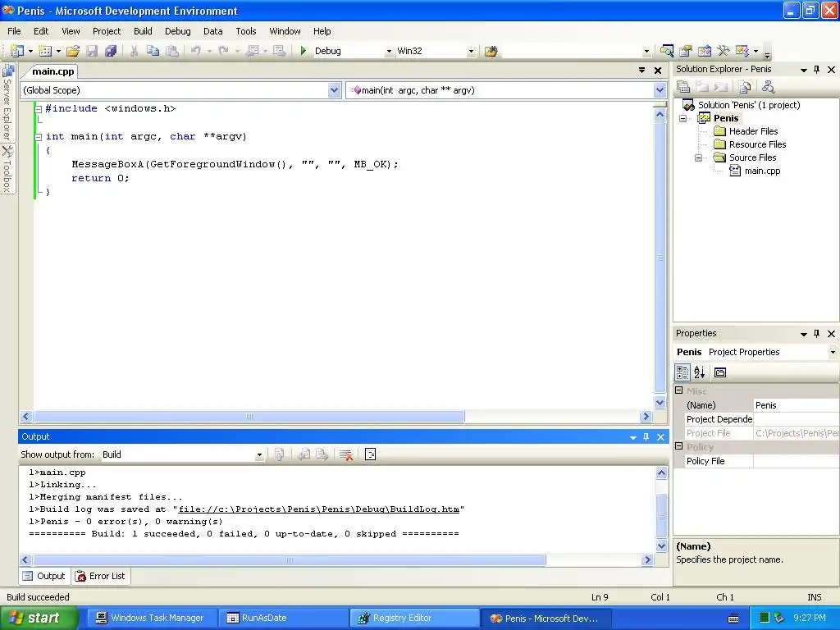Open the Properties Window toolbar icon
The image size is (840, 630).
pyautogui.click(x=686, y=51)
